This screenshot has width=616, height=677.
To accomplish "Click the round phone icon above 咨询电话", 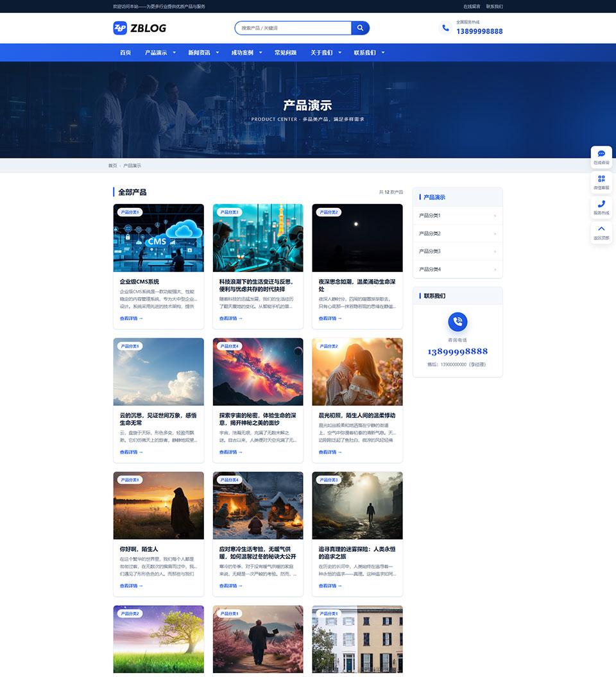I will [x=458, y=321].
